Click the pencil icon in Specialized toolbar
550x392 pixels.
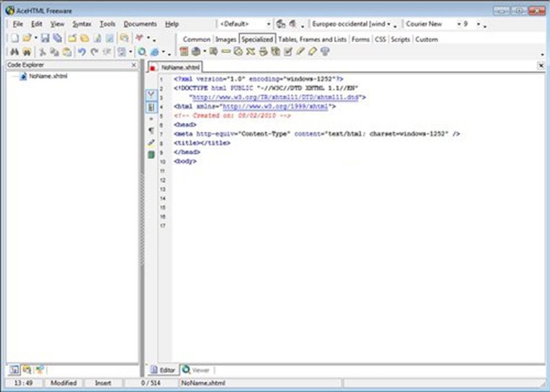pos(300,52)
